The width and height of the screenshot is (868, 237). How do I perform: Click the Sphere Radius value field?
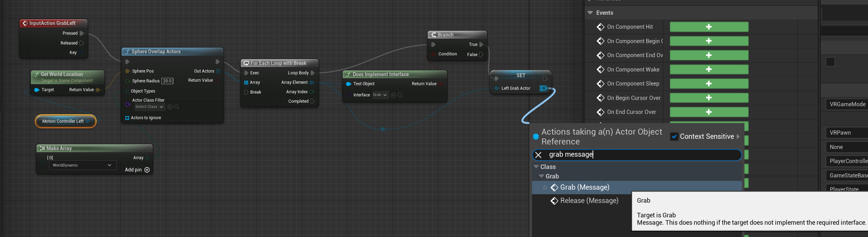tap(167, 81)
